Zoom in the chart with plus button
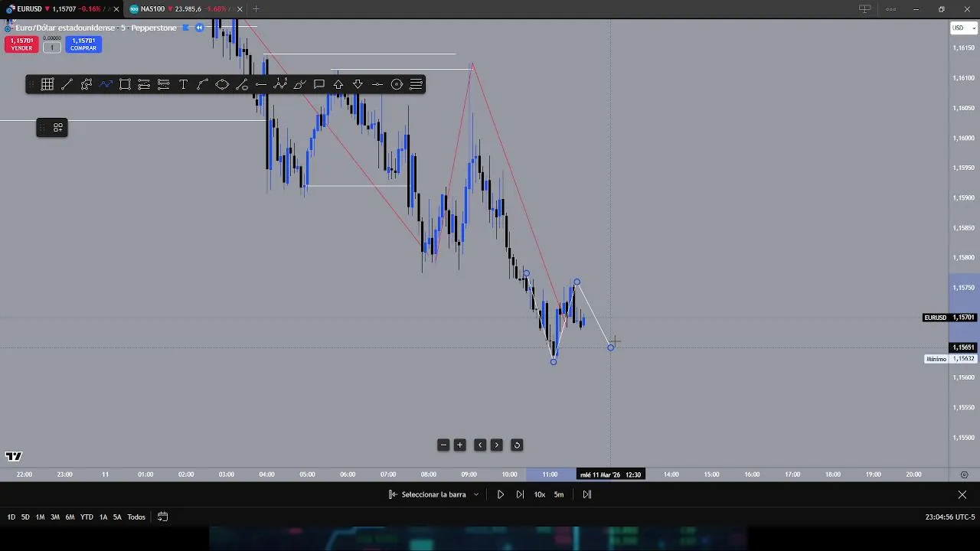Image resolution: width=980 pixels, height=551 pixels. point(460,445)
